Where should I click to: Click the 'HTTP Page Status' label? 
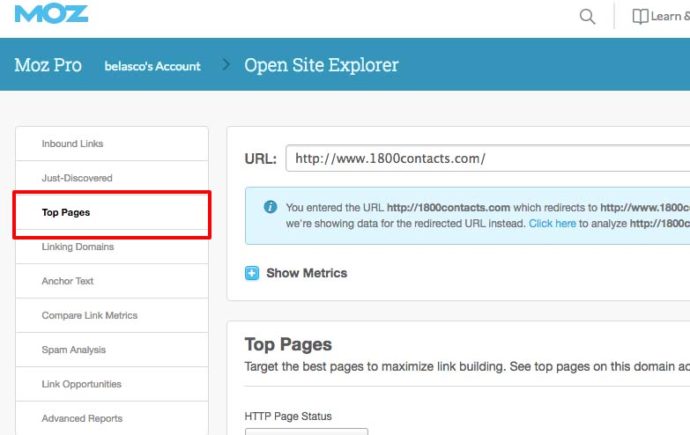[288, 416]
